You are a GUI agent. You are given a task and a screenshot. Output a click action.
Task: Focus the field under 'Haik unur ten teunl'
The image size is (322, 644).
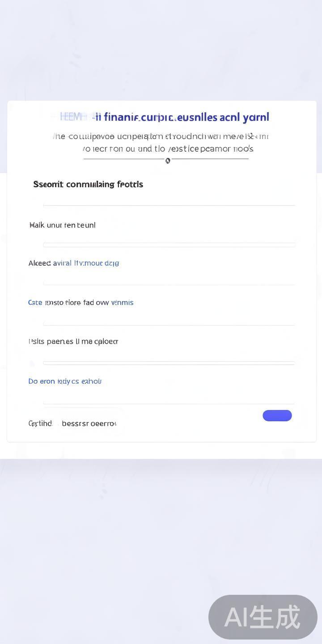click(169, 245)
